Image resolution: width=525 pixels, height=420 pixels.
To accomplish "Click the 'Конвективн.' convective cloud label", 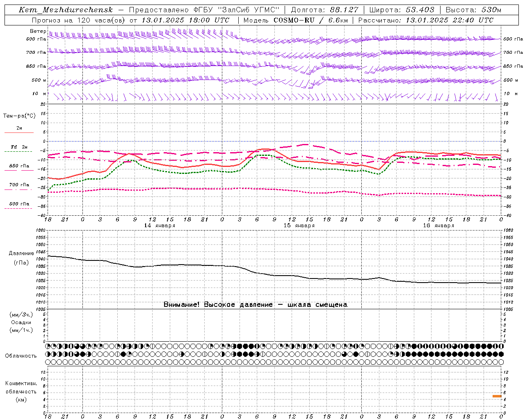I will tap(21, 383).
